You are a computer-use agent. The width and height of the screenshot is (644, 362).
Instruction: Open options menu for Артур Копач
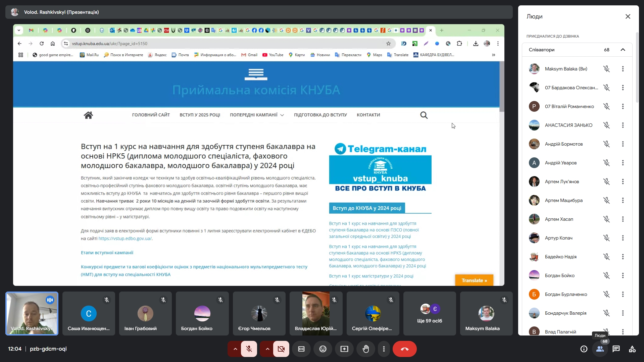(623, 238)
